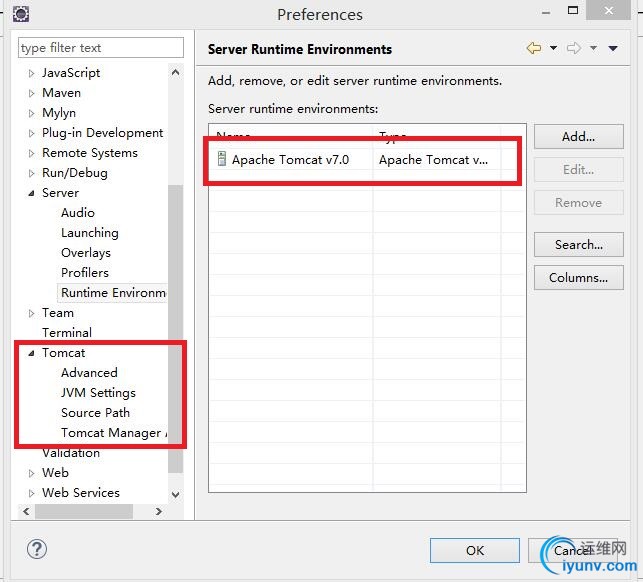Minimize the Preferences window
The width and height of the screenshot is (643, 582).
pos(546,13)
